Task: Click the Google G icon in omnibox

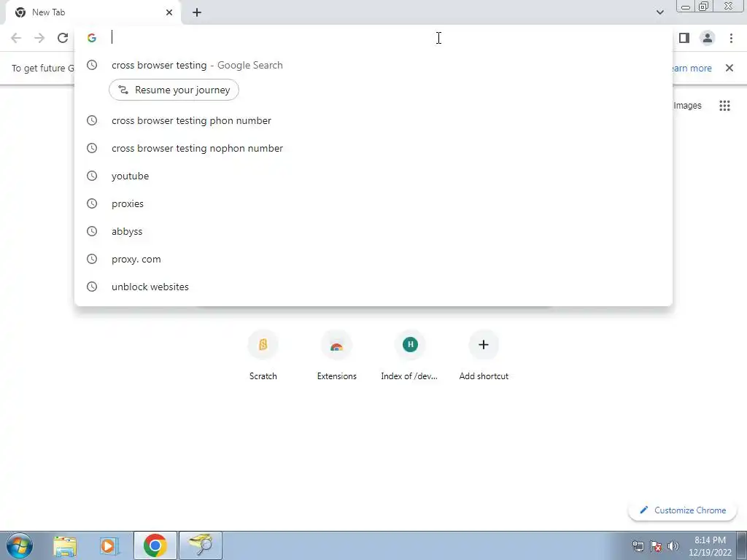Action: pyautogui.click(x=91, y=38)
